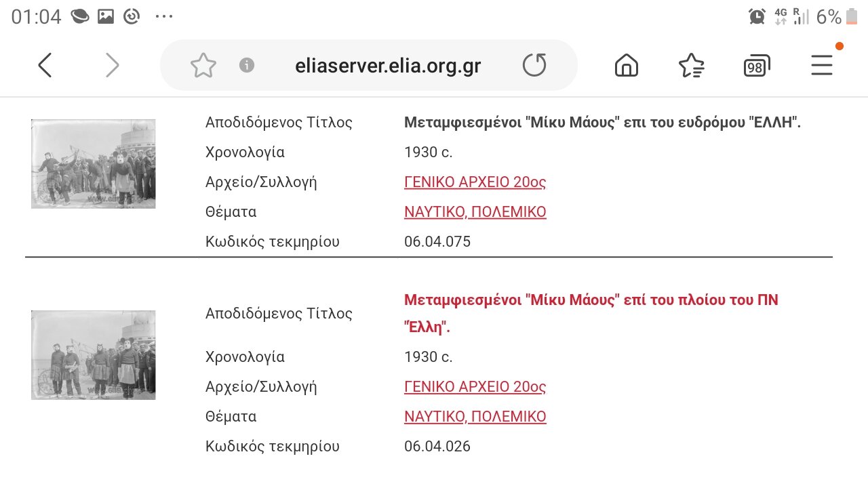The width and height of the screenshot is (868, 488).
Task: Open the browser hamburger menu
Action: [822, 65]
